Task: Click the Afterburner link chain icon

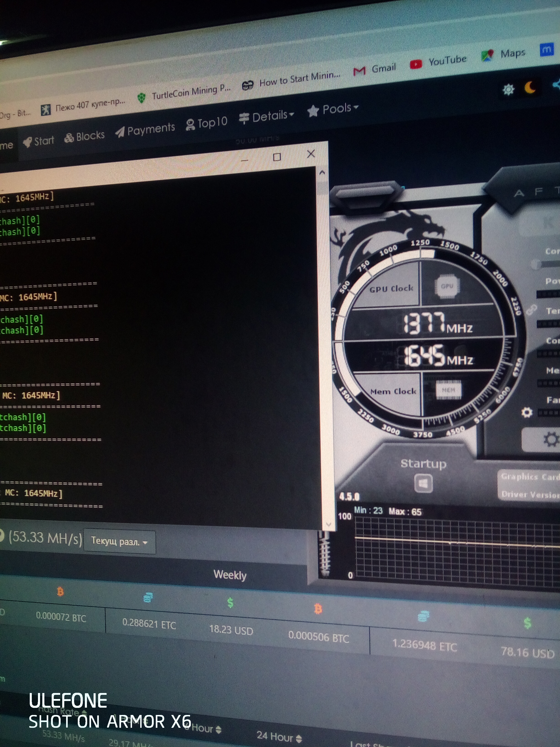Action: [x=531, y=309]
